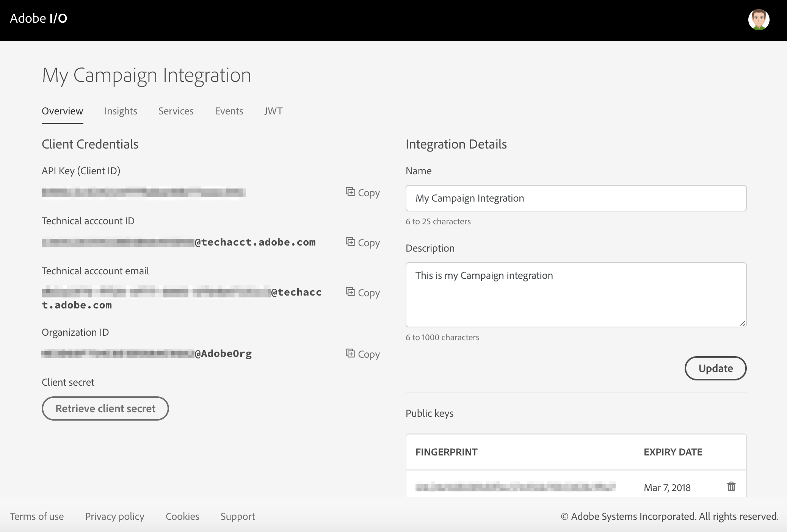
Task: Open the Services tab
Action: [x=176, y=111]
